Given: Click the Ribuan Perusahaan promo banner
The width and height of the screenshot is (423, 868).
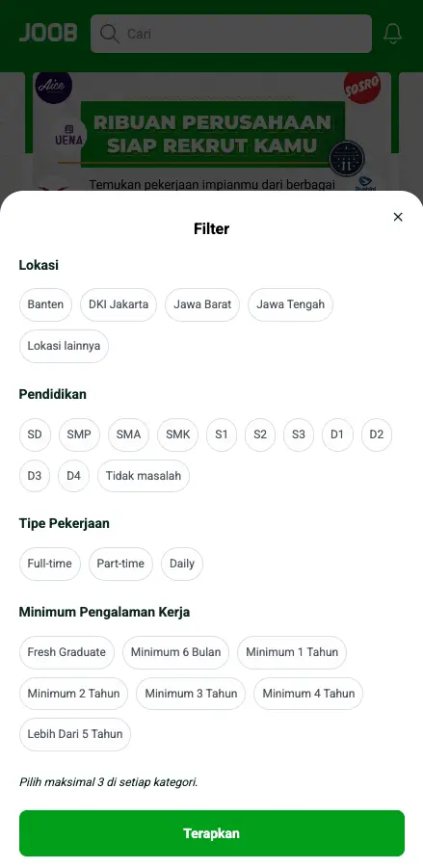Looking at the screenshot, I should pyautogui.click(x=212, y=132).
